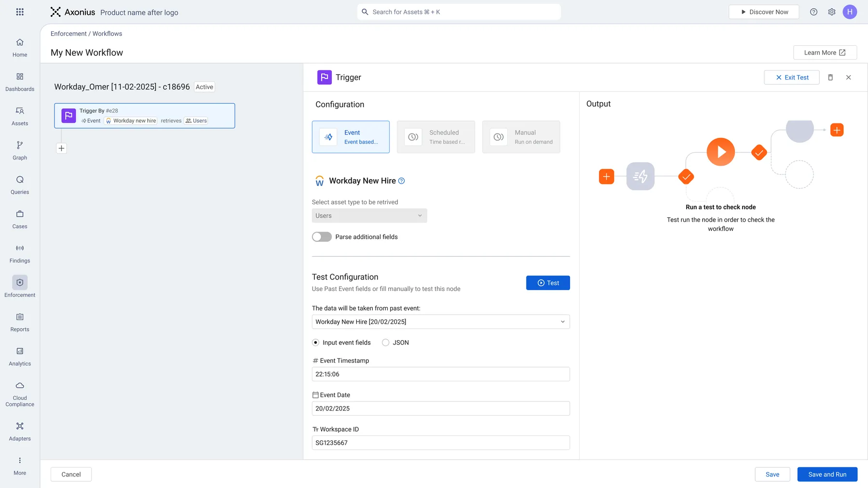868x488 pixels.
Task: Open the apps grid launcher icon
Action: coord(20,12)
